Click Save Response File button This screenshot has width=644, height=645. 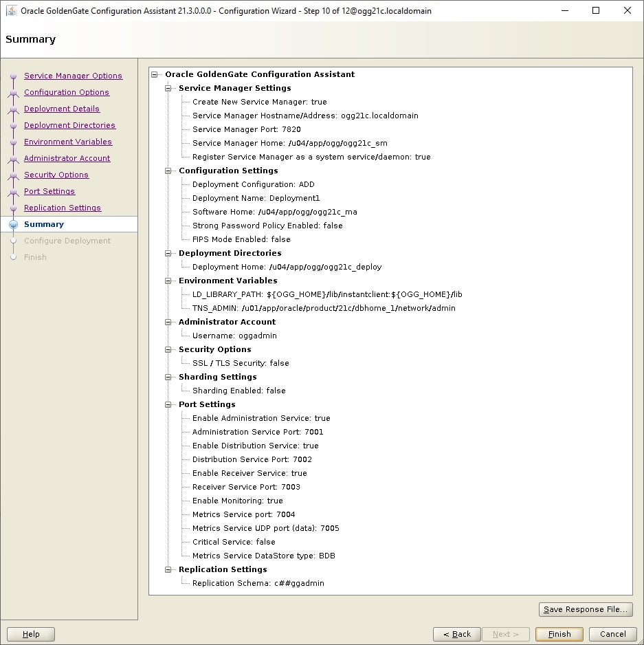[x=586, y=609]
